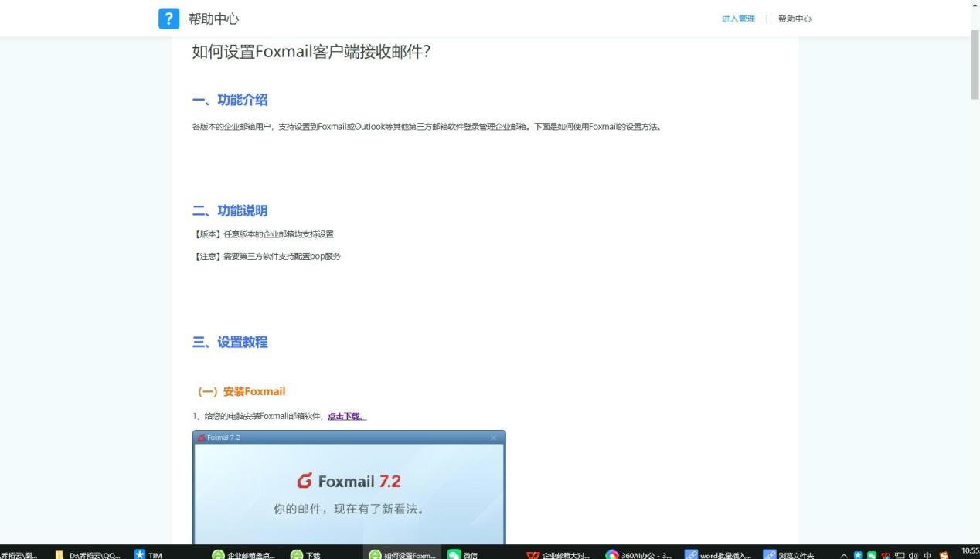The image size is (980, 559).
Task: Open 浏览文件夹 taskbar window
Action: (788, 554)
